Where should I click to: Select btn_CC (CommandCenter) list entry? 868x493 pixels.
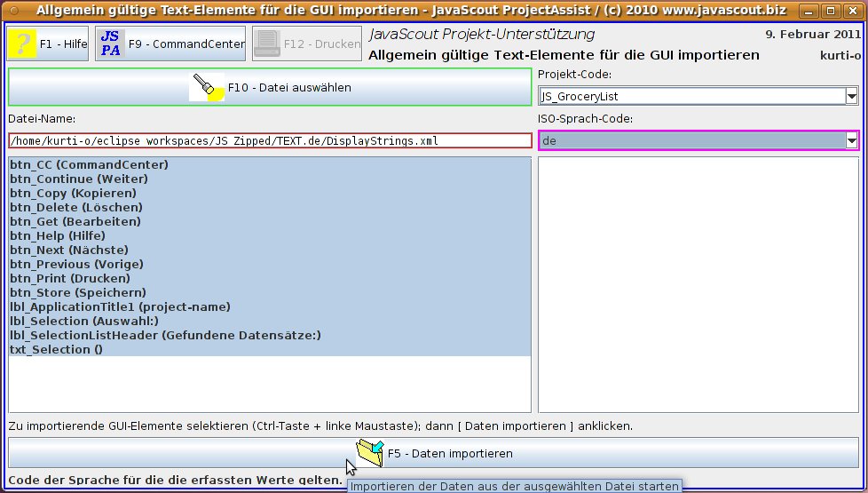(89, 164)
